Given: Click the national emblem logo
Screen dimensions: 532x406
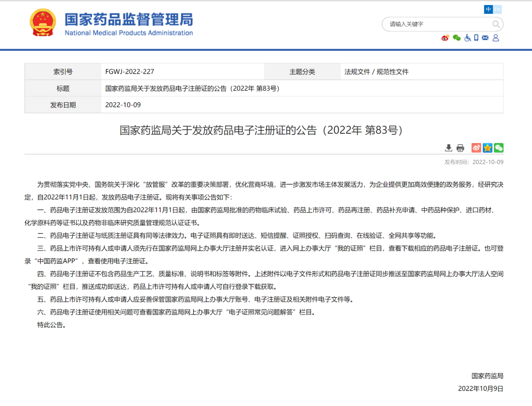Looking at the screenshot, I should tap(44, 23).
